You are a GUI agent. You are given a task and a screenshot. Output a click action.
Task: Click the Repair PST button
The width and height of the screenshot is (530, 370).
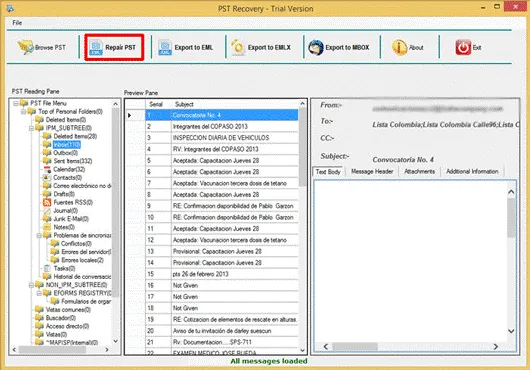pos(114,47)
